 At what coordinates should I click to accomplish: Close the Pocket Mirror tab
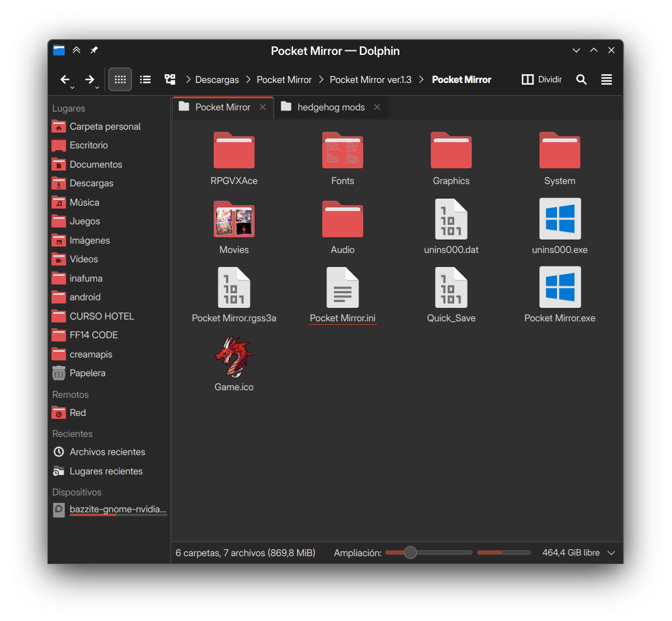[x=263, y=107]
